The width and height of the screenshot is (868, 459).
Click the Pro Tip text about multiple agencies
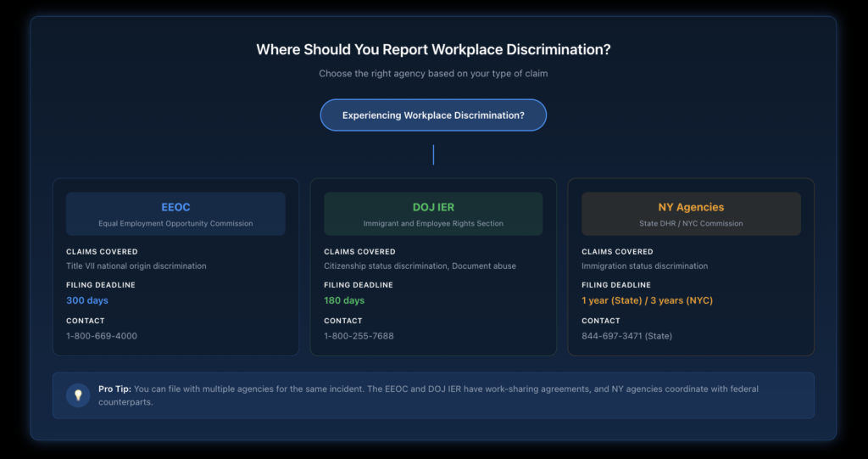click(x=428, y=395)
